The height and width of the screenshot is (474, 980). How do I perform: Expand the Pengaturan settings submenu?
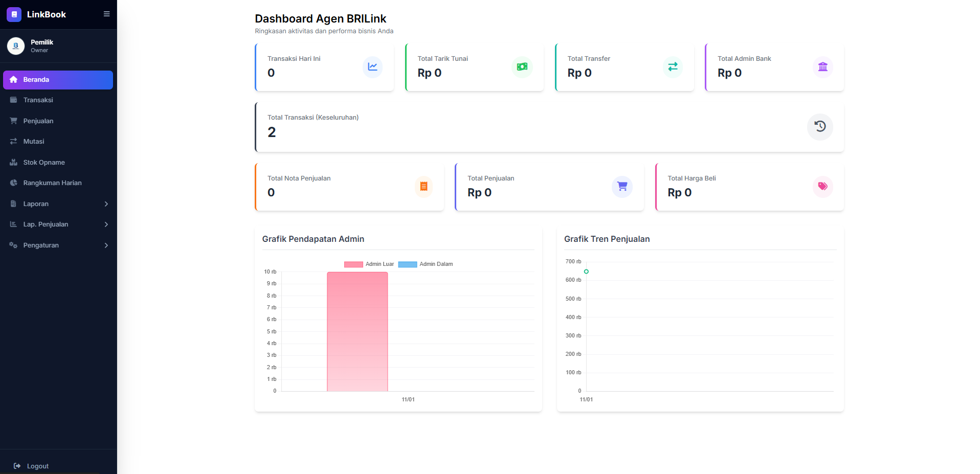[x=106, y=245]
